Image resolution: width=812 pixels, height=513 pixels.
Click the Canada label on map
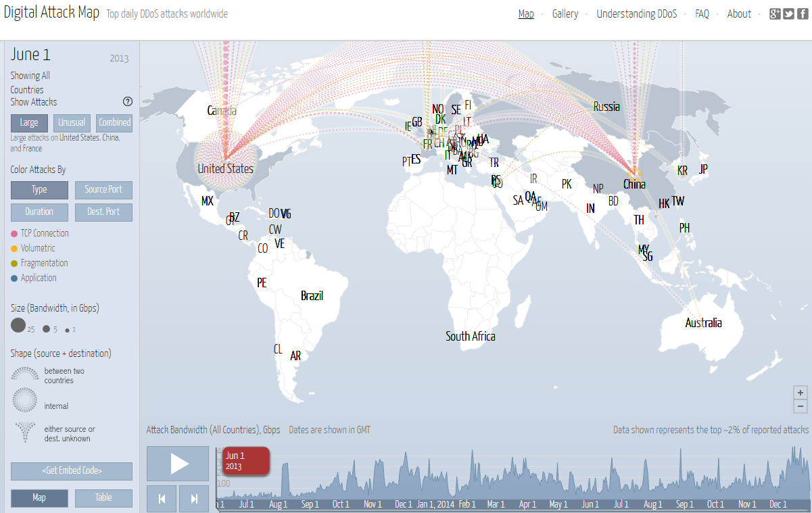click(222, 110)
